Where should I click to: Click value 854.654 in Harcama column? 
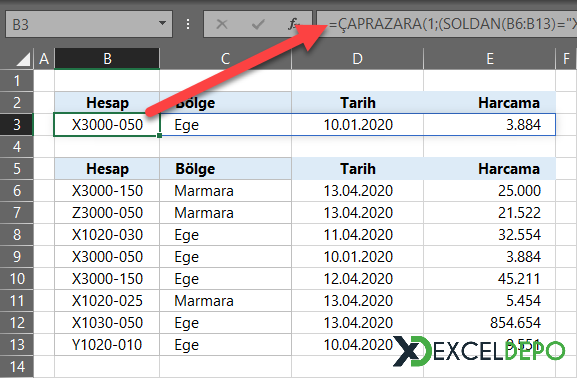[x=515, y=323]
